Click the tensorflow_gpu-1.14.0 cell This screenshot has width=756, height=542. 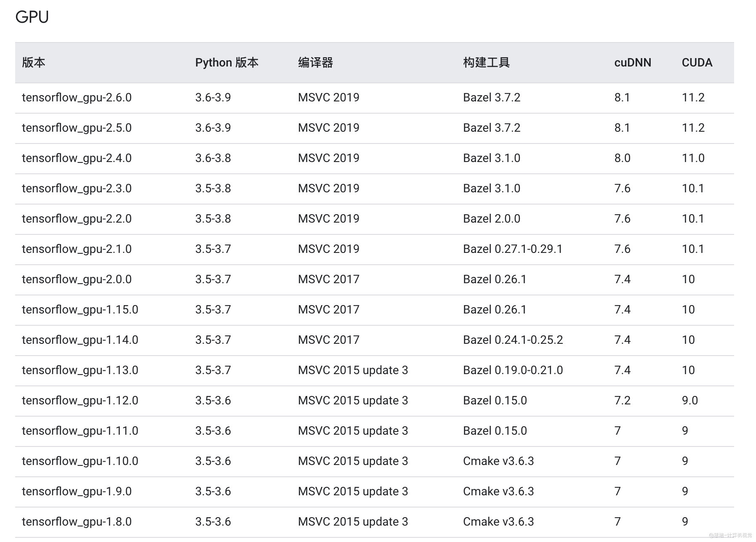coord(80,340)
